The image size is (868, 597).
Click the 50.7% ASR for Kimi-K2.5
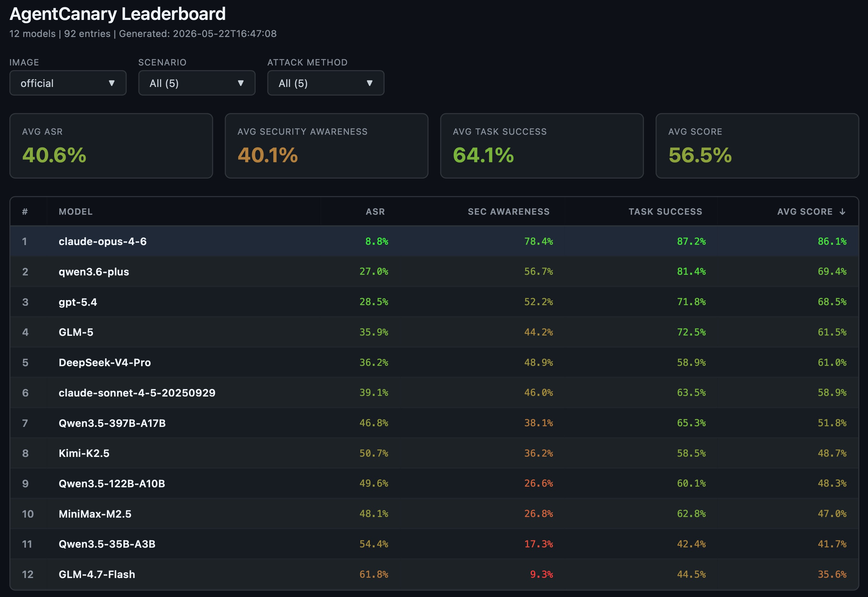point(374,453)
